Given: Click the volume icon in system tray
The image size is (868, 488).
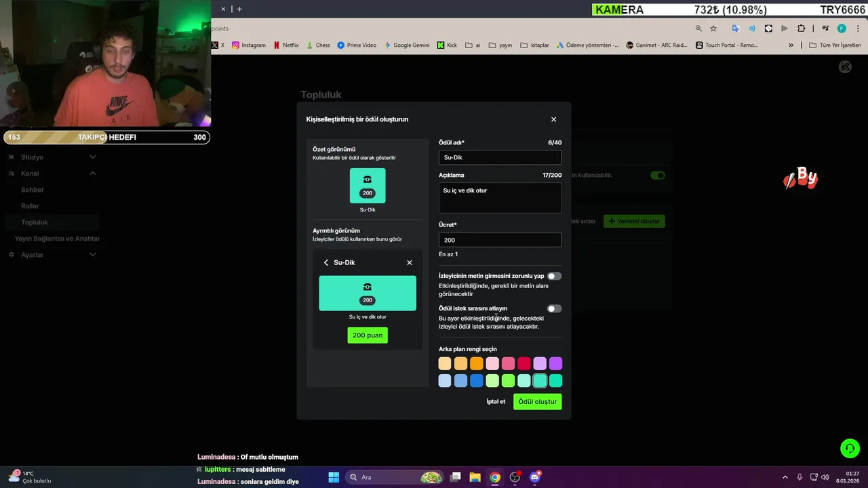Looking at the screenshot, I should [825, 477].
